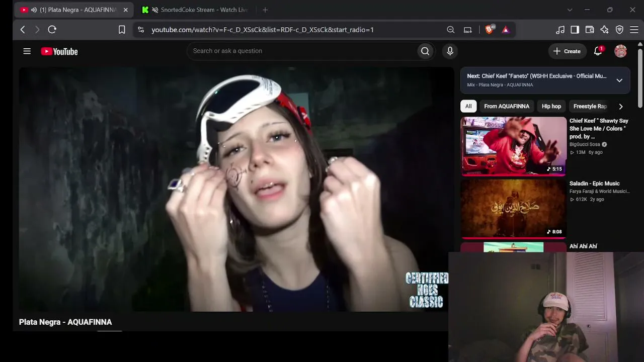Open the Leo AI sparkle icon
This screenshot has height=362, width=644.
coord(604,30)
